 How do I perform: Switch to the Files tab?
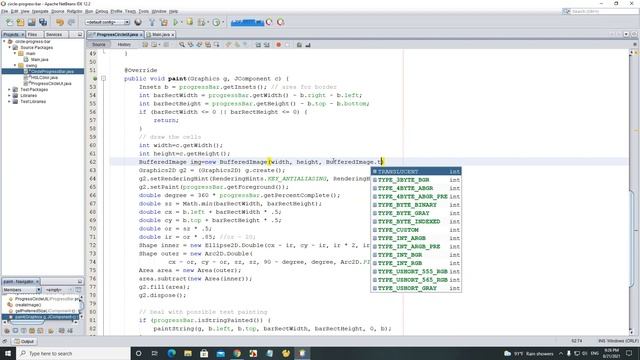click(x=33, y=35)
